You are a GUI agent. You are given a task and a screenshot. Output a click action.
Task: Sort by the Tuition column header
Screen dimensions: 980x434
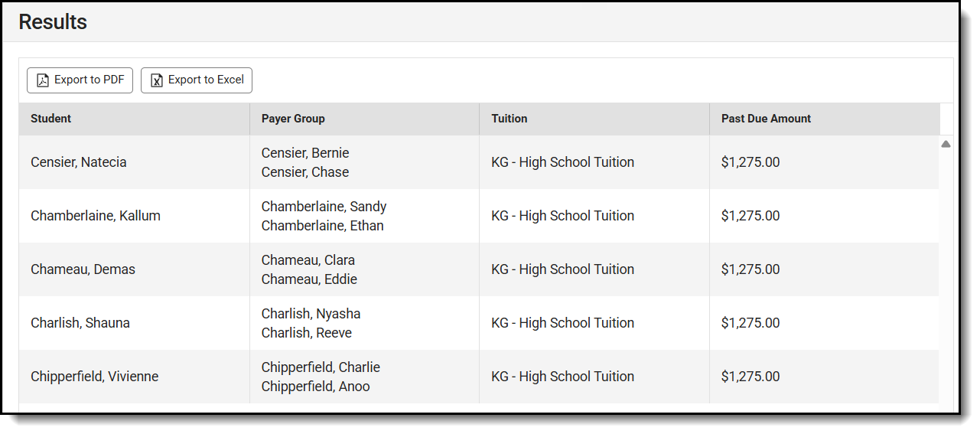click(510, 119)
